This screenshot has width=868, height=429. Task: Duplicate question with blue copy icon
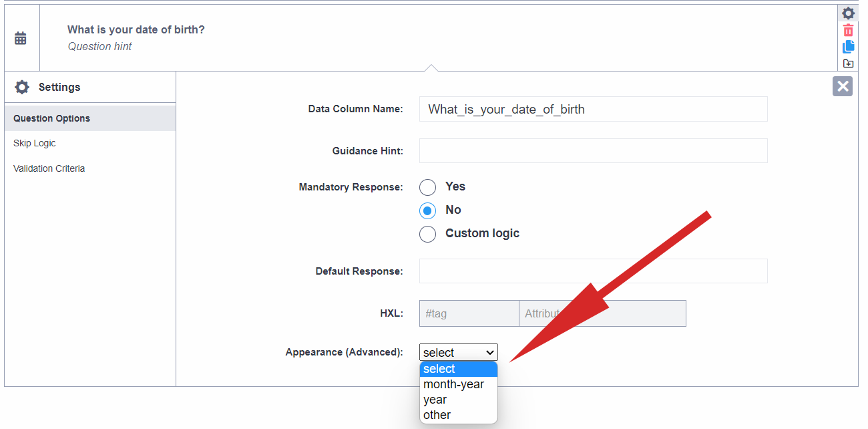[848, 47]
